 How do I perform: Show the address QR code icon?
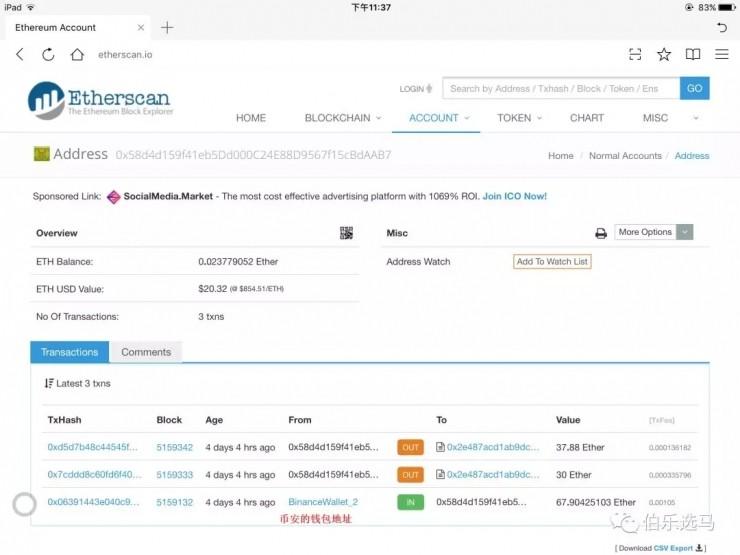(346, 233)
